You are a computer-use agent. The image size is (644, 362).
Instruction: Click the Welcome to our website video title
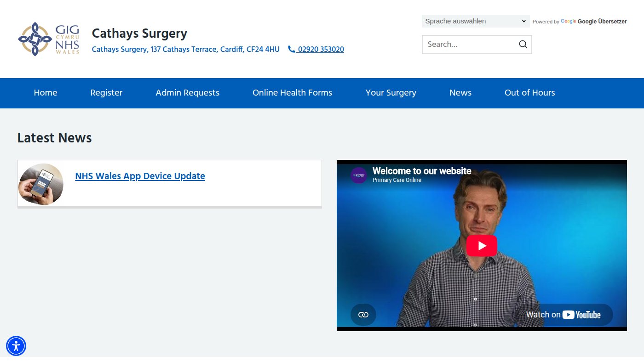[422, 171]
